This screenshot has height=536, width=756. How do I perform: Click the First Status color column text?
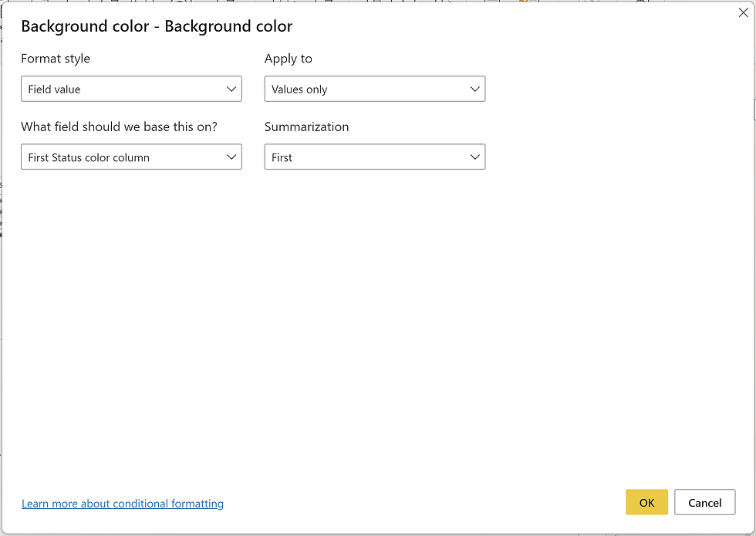tap(89, 157)
